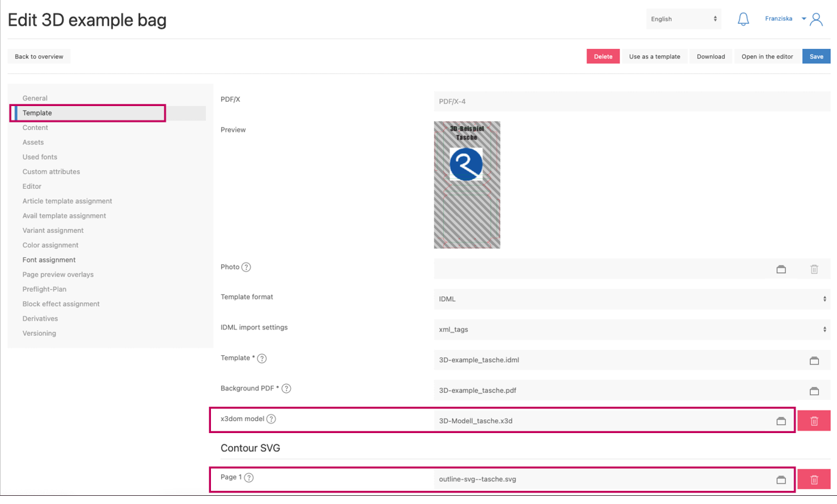The width and height of the screenshot is (837, 504).
Task: Open the English language dropdown
Action: (x=683, y=19)
